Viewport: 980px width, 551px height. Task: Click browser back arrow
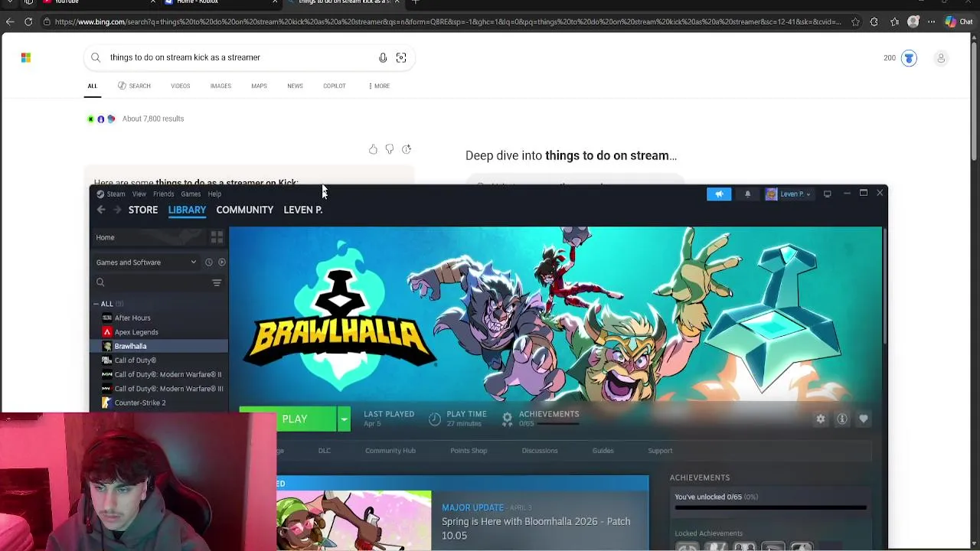coord(10,21)
